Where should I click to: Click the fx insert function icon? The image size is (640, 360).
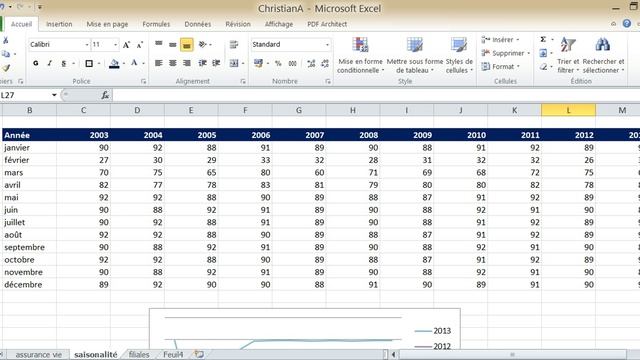(105, 95)
